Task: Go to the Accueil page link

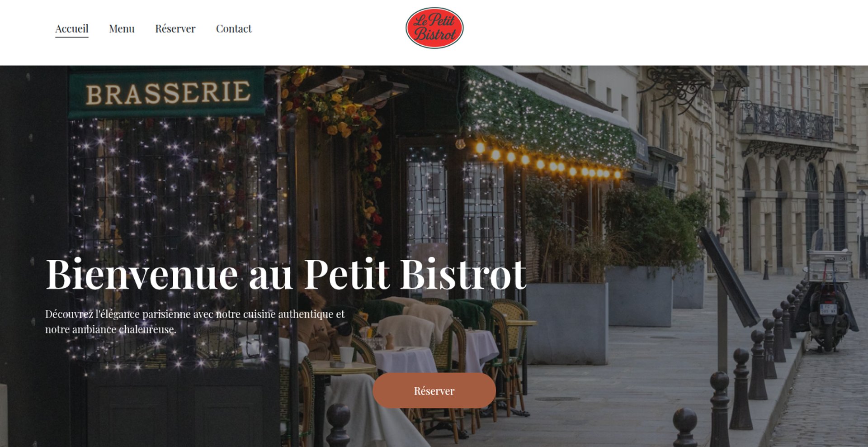Action: [72, 29]
